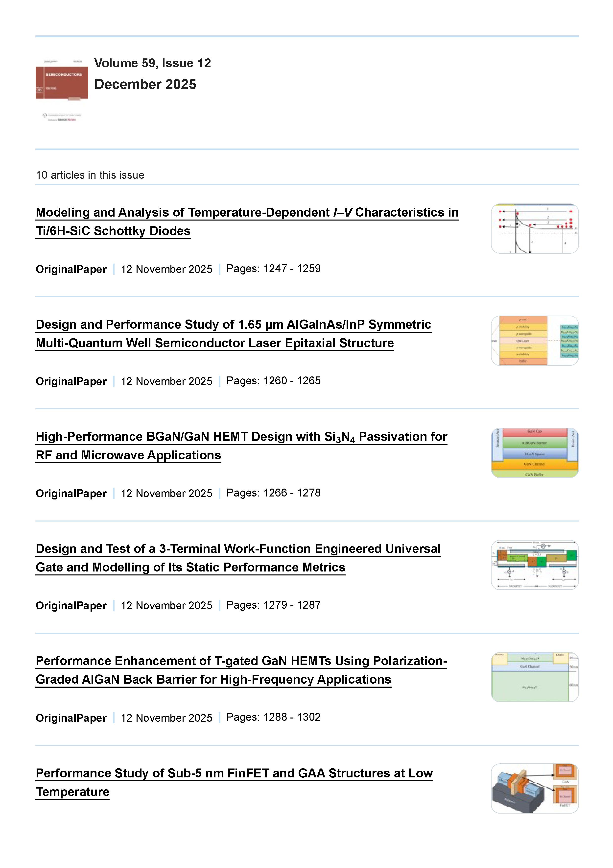Click the December 2025 issue date text
Image resolution: width=613 pixels, height=868 pixels.
click(x=145, y=84)
